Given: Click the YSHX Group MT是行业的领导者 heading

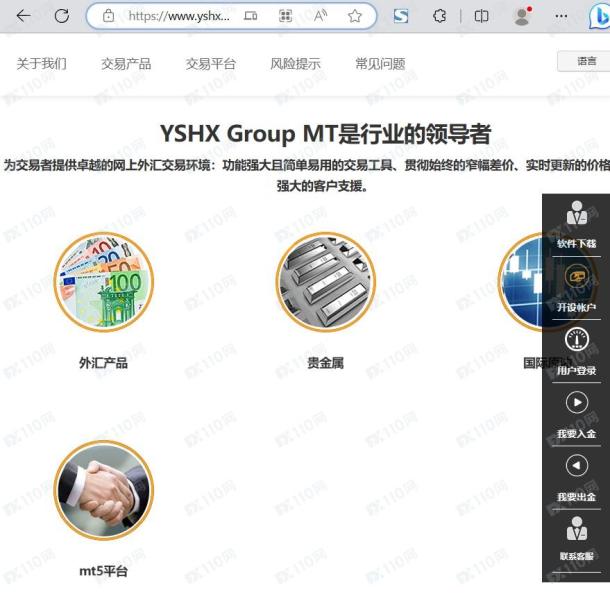Looking at the screenshot, I should [326, 133].
